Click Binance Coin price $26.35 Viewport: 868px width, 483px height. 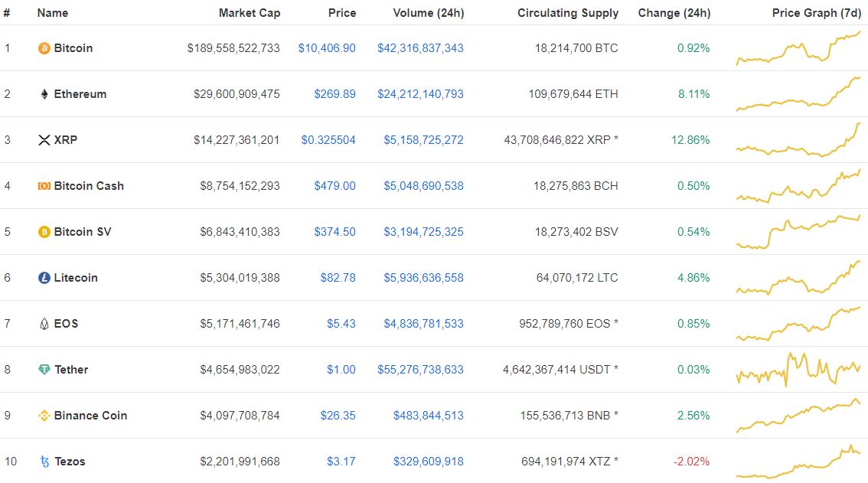click(338, 416)
